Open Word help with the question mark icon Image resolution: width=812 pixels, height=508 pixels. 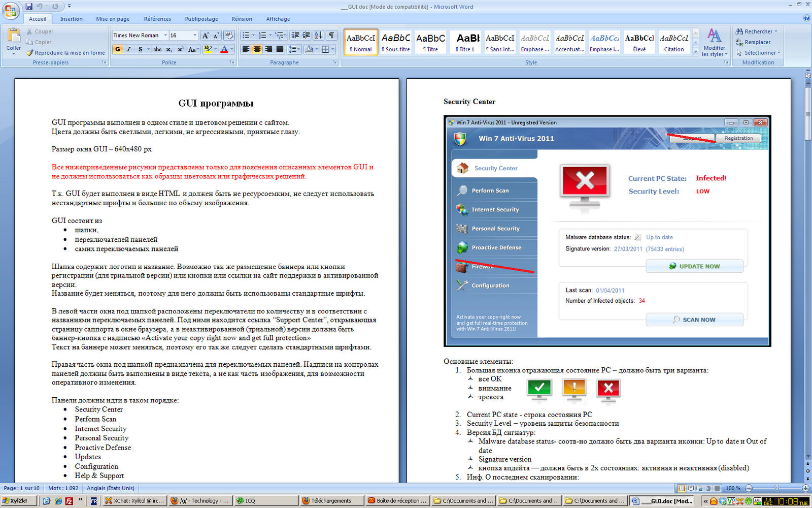(x=806, y=18)
